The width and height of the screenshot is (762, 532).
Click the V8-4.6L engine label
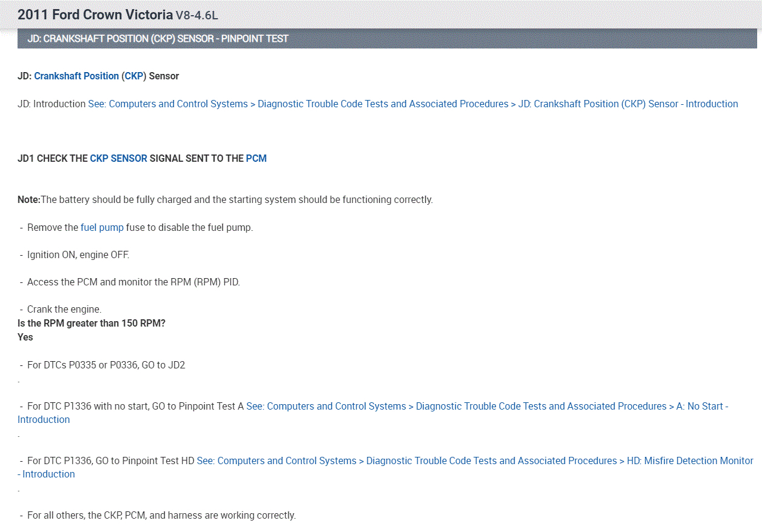click(x=196, y=15)
